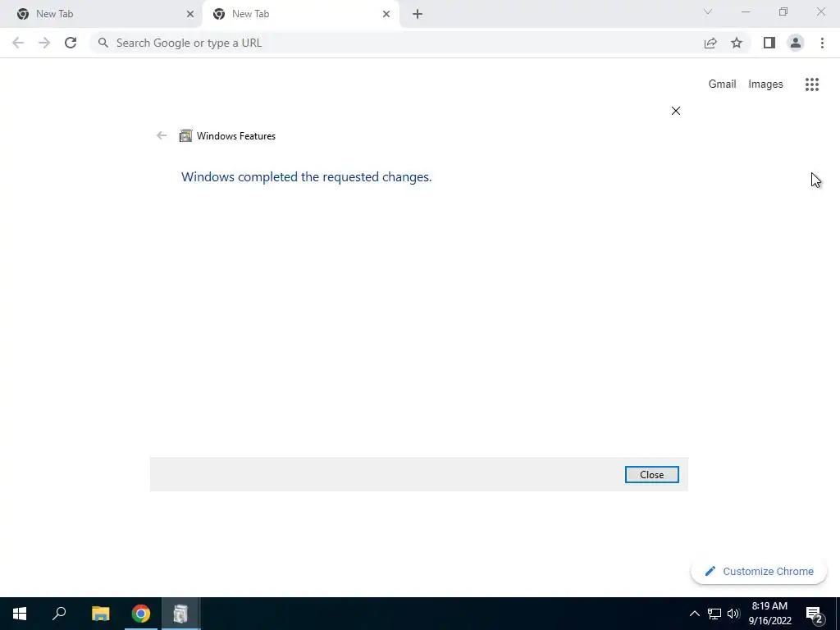The image size is (840, 630).
Task: Click Customize Chrome button
Action: [759, 572]
